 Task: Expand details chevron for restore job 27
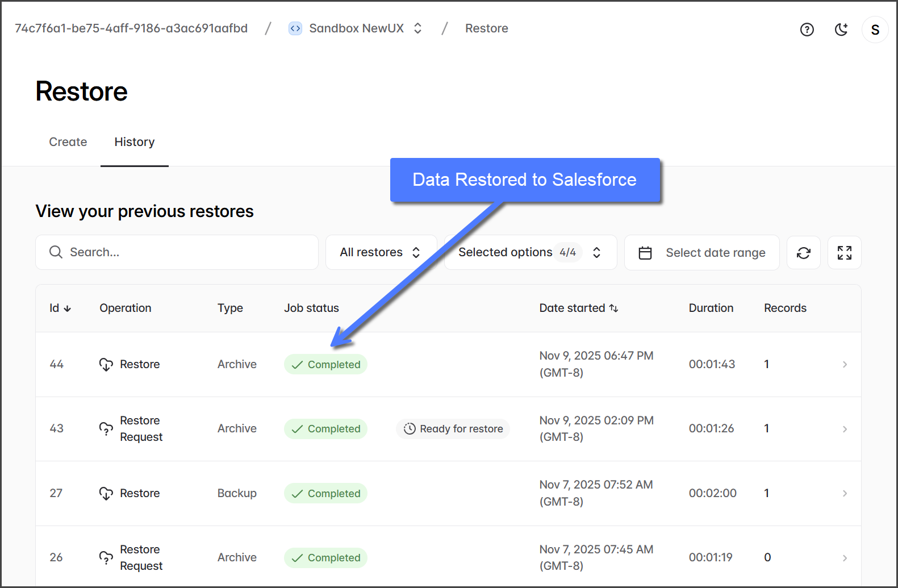tap(845, 493)
